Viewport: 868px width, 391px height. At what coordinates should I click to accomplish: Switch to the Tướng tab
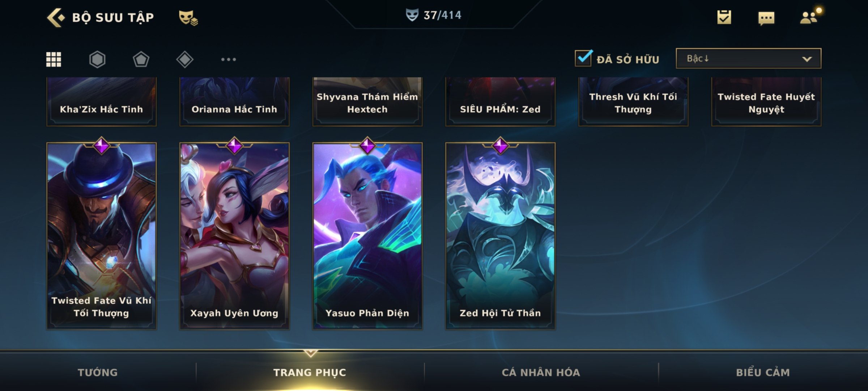(98, 372)
